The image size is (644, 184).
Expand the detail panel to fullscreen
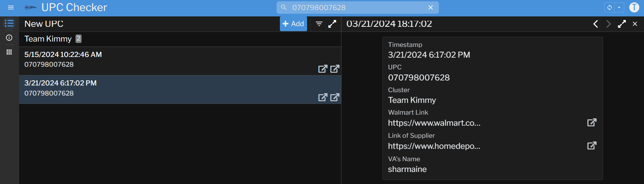tap(622, 24)
